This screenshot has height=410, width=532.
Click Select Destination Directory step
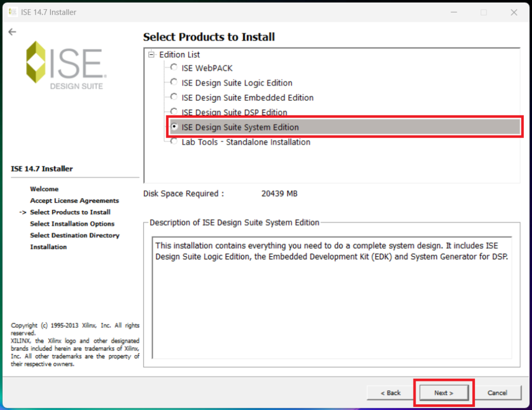75,235
